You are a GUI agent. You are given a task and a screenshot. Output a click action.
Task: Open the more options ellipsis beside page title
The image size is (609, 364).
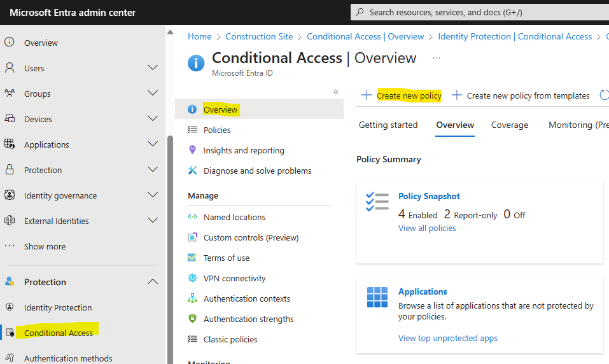(436, 58)
